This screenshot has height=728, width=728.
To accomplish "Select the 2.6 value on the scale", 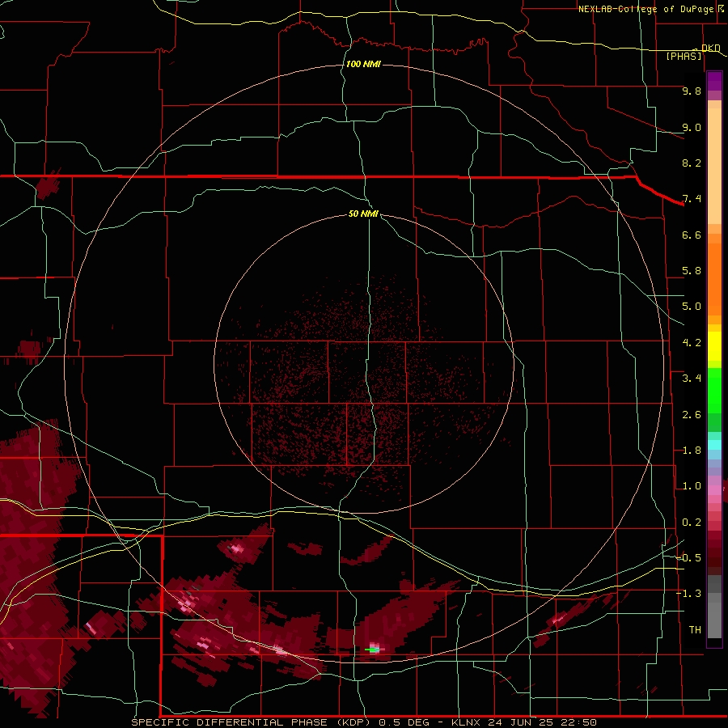I will 692,415.
